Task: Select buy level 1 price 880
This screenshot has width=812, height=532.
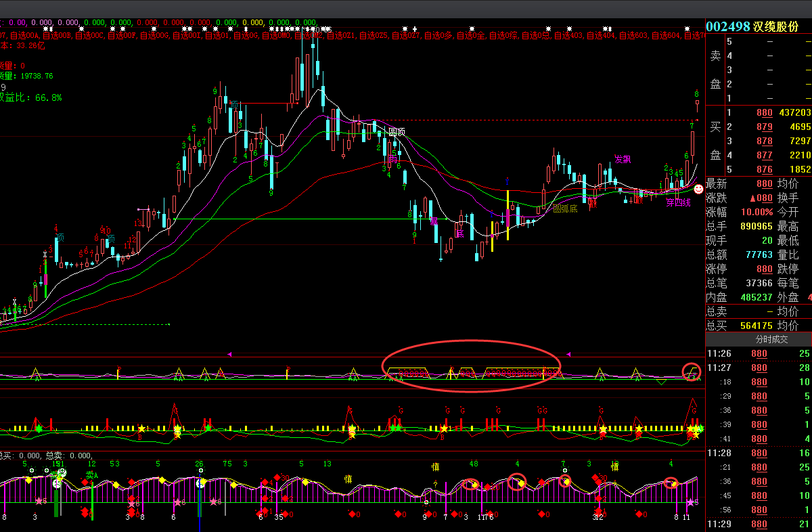Action: tap(764, 112)
